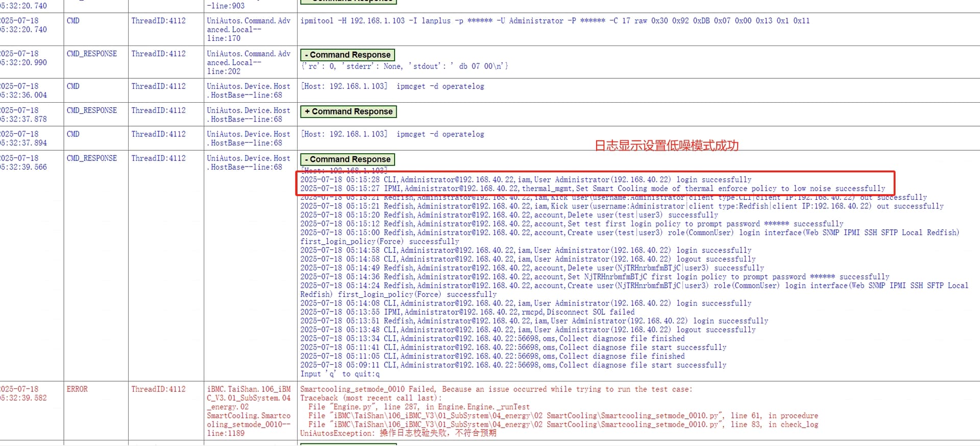Expand the collapsed "+ Command Response" section
This screenshot has width=980, height=446.
tap(349, 111)
